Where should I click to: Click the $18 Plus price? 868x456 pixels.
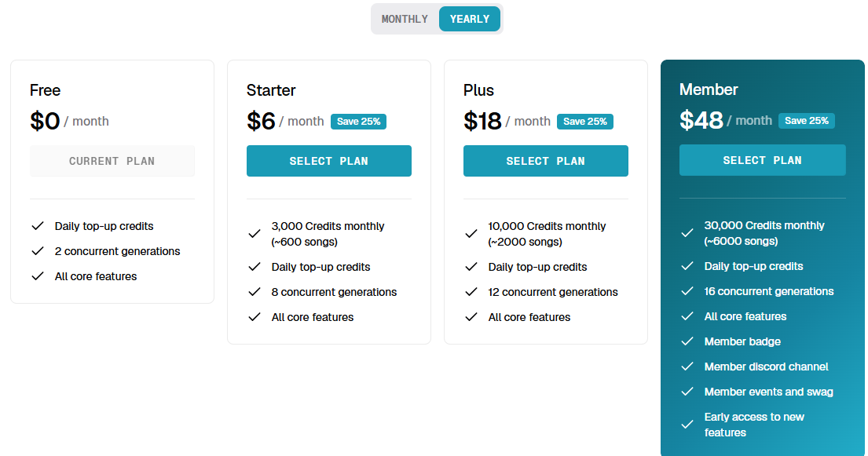tap(482, 121)
